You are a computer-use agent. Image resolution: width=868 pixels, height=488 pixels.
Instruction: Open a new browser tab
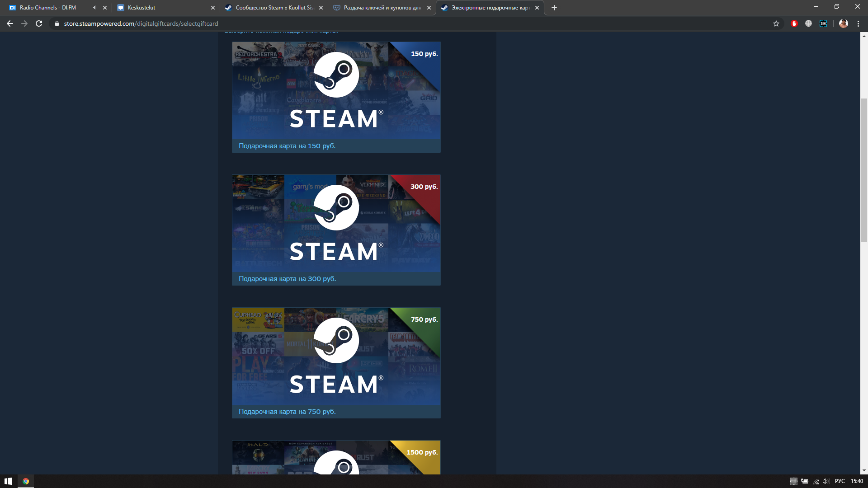[554, 8]
